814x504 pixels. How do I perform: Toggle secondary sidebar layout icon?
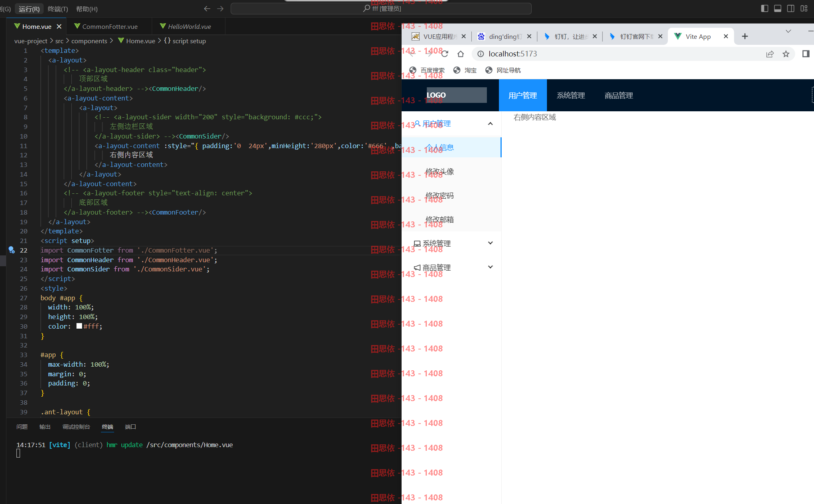point(791,8)
